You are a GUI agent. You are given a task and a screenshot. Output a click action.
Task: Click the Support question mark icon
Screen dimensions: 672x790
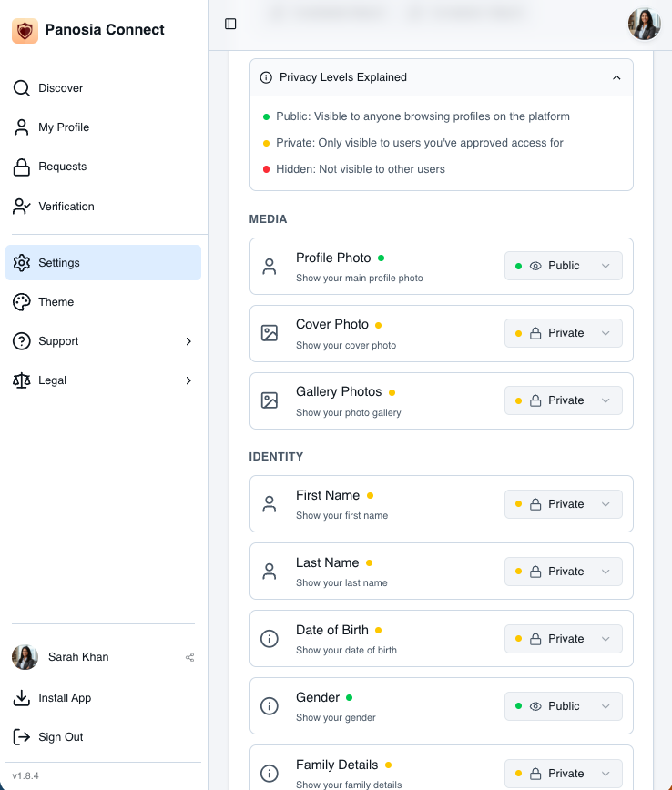click(22, 341)
